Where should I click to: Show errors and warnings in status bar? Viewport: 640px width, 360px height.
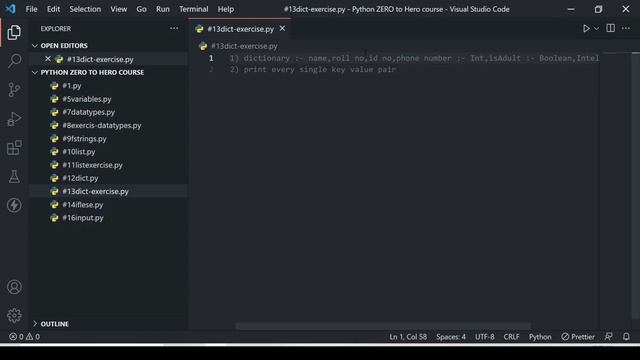pyautogui.click(x=24, y=337)
